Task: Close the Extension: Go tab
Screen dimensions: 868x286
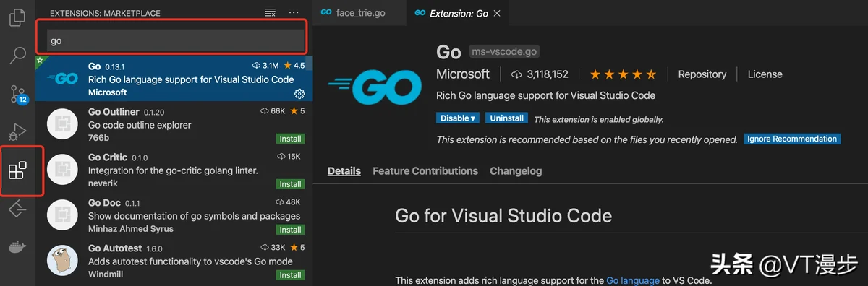Action: pyautogui.click(x=496, y=13)
